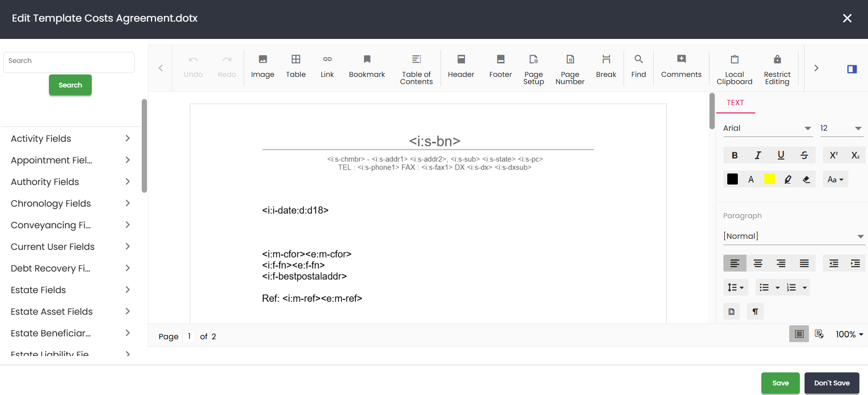Screen dimensions: 868x395
Task: Insert a Table into the document
Action: pyautogui.click(x=296, y=67)
